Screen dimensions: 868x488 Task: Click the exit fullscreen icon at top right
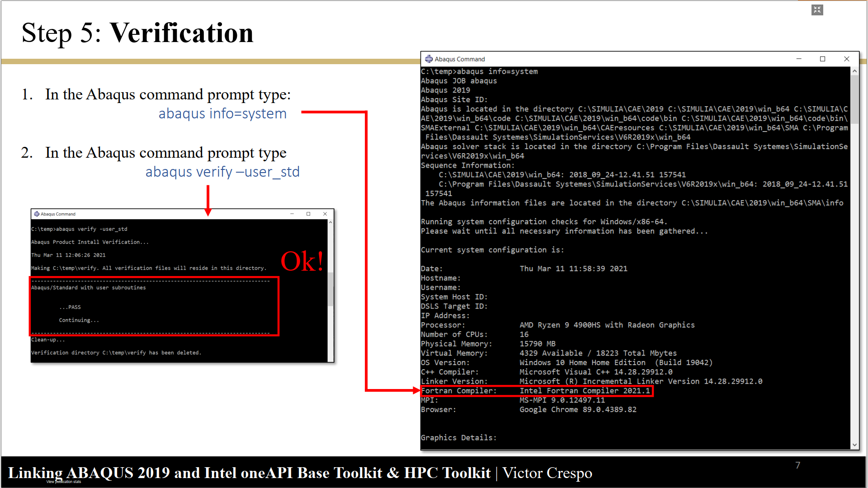tap(817, 9)
